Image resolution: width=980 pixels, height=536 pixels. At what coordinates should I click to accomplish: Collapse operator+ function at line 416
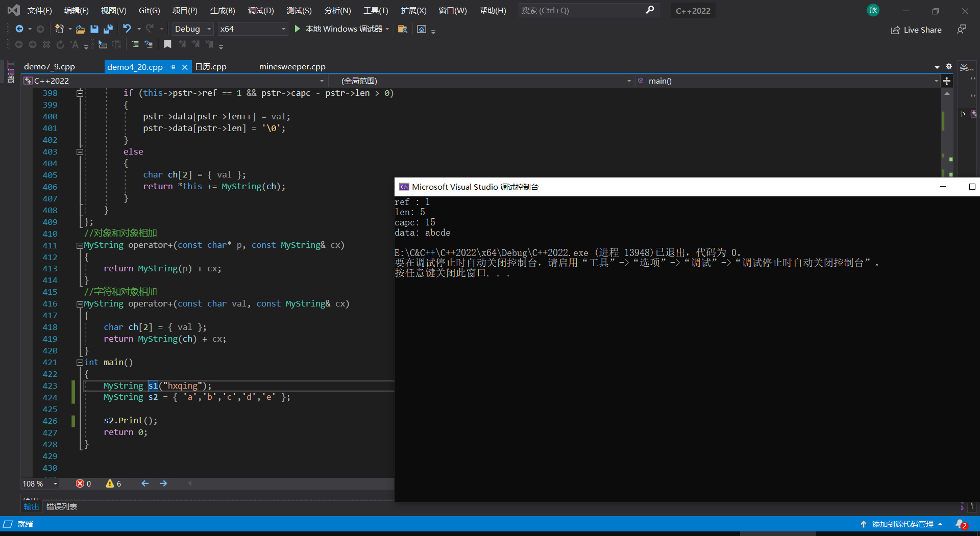[x=80, y=304]
